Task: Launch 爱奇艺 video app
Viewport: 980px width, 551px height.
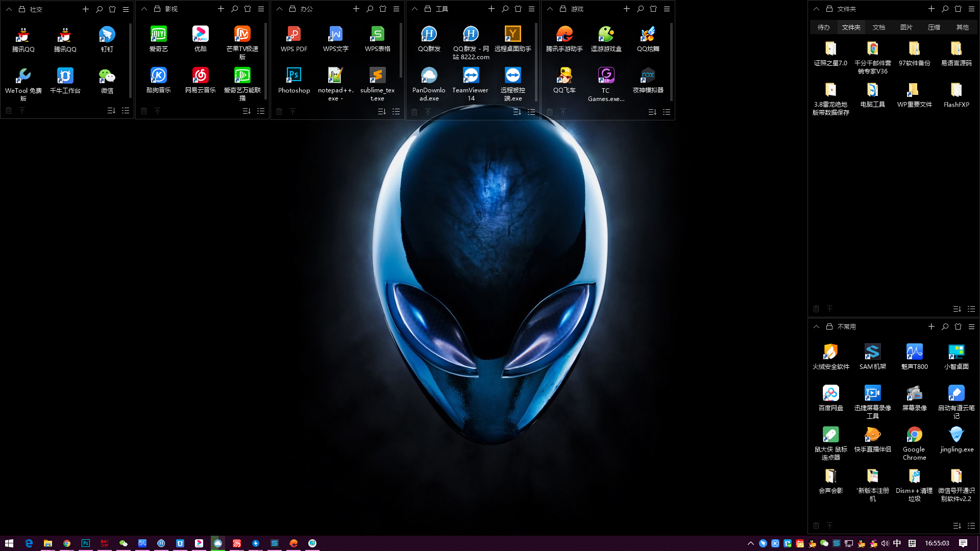Action: [x=158, y=39]
